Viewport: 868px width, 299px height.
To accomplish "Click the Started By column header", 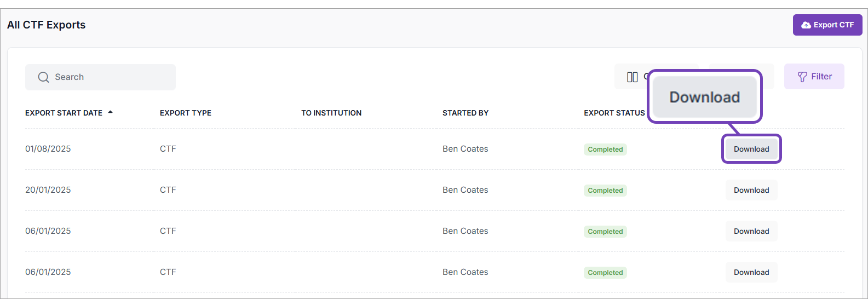I will pos(465,113).
